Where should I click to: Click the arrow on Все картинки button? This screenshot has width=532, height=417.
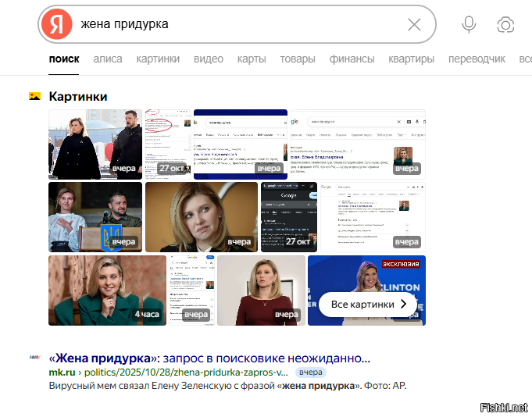click(403, 305)
